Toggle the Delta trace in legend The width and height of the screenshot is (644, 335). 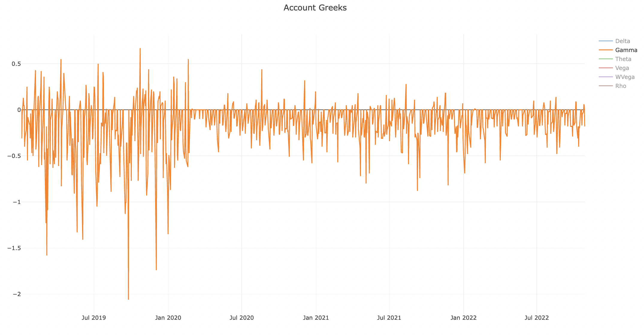pos(622,41)
